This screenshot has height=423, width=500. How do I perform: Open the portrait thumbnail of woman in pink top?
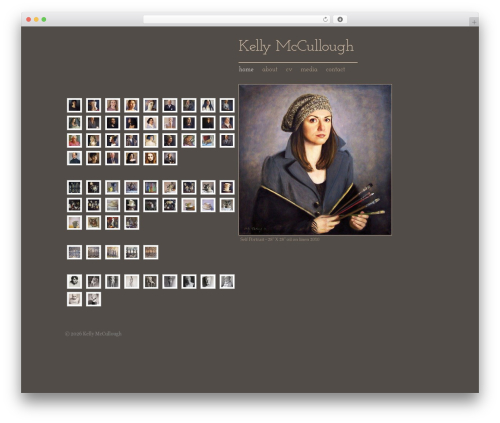tap(112, 105)
